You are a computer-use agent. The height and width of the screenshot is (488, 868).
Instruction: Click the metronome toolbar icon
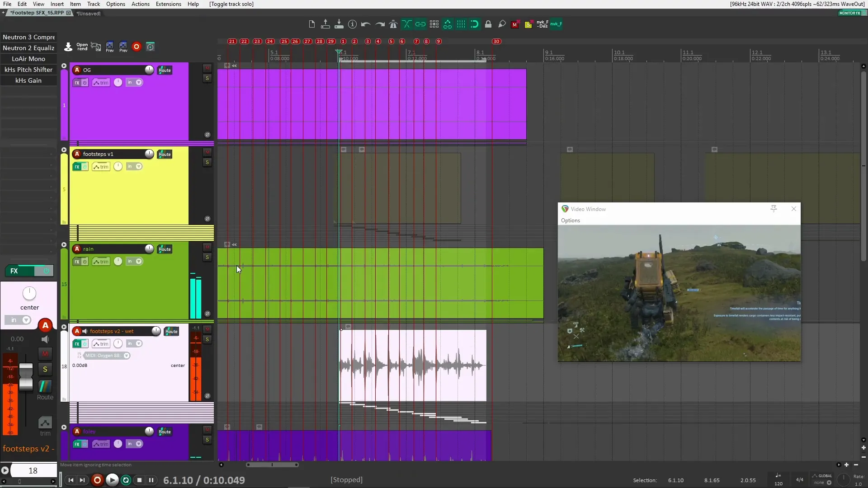pos(393,24)
